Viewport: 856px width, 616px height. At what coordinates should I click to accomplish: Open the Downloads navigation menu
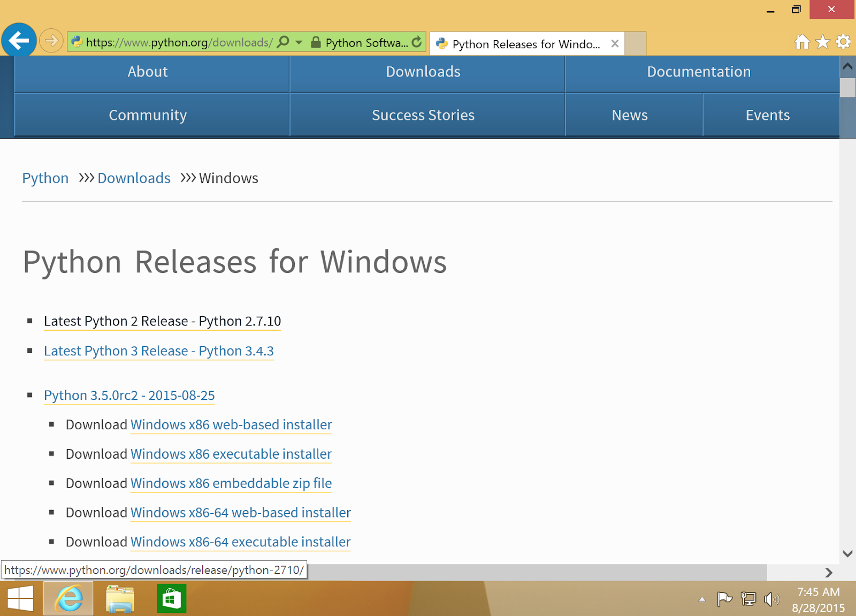423,72
